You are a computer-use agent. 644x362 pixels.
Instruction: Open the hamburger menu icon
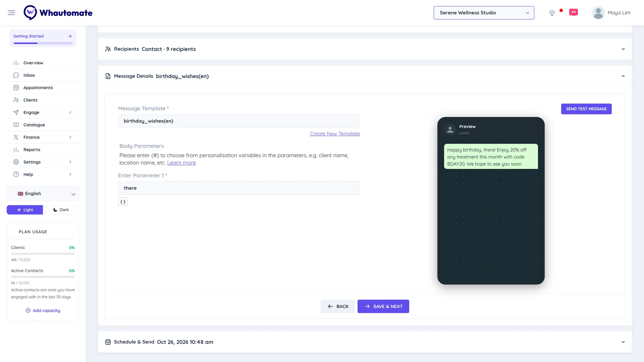11,13
